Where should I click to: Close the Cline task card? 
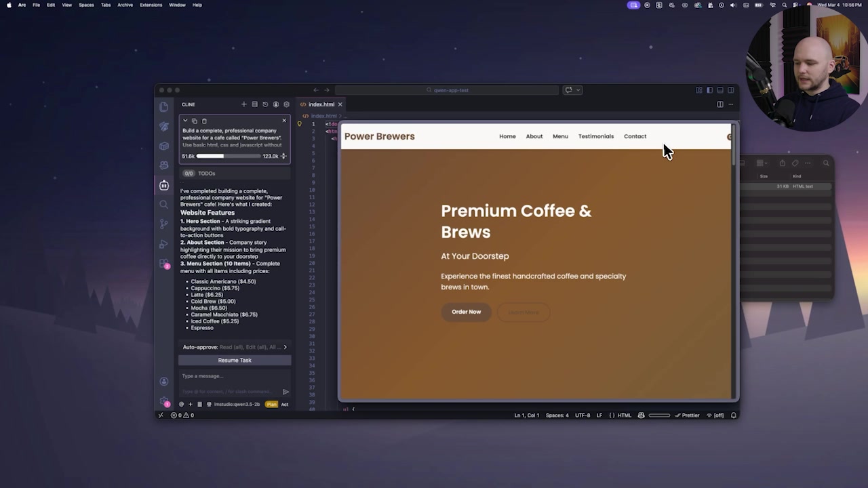coord(284,121)
